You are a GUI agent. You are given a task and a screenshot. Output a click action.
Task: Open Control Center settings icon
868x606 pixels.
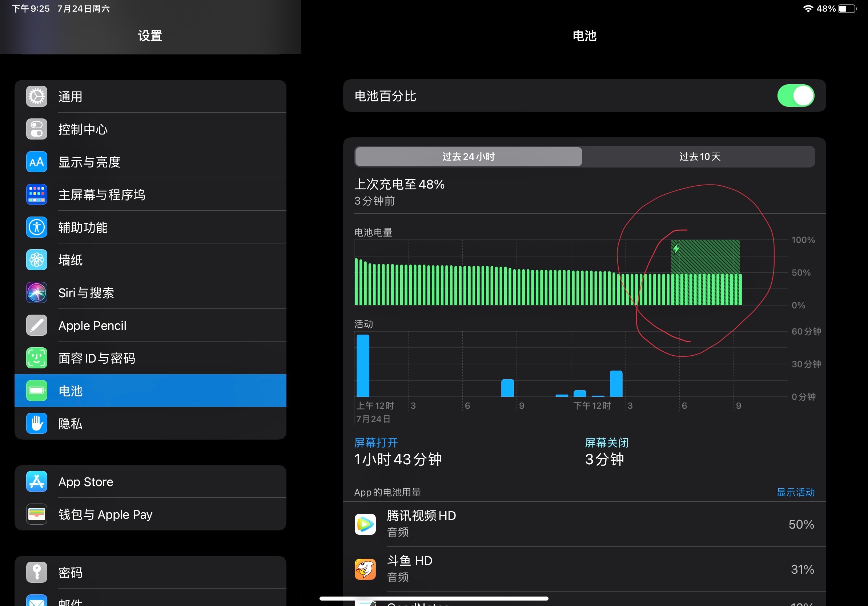[37, 129]
